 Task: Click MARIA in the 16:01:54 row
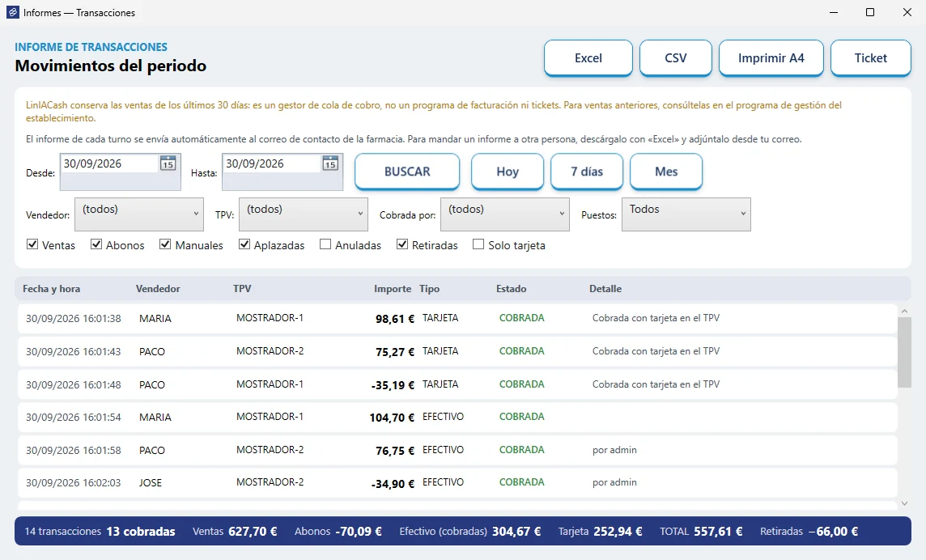155,417
